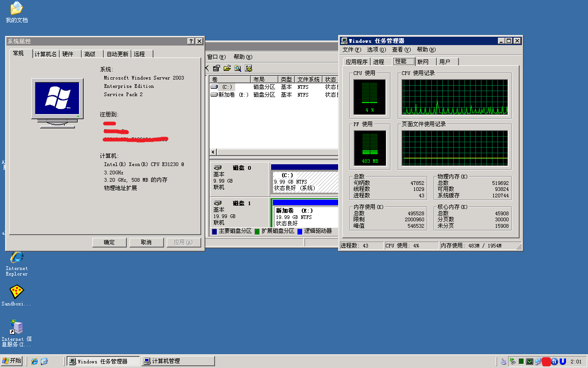The height and width of the screenshot is (368, 588).
Task: Click the Safely Remove Hardware tray icon
Action: pos(512,362)
